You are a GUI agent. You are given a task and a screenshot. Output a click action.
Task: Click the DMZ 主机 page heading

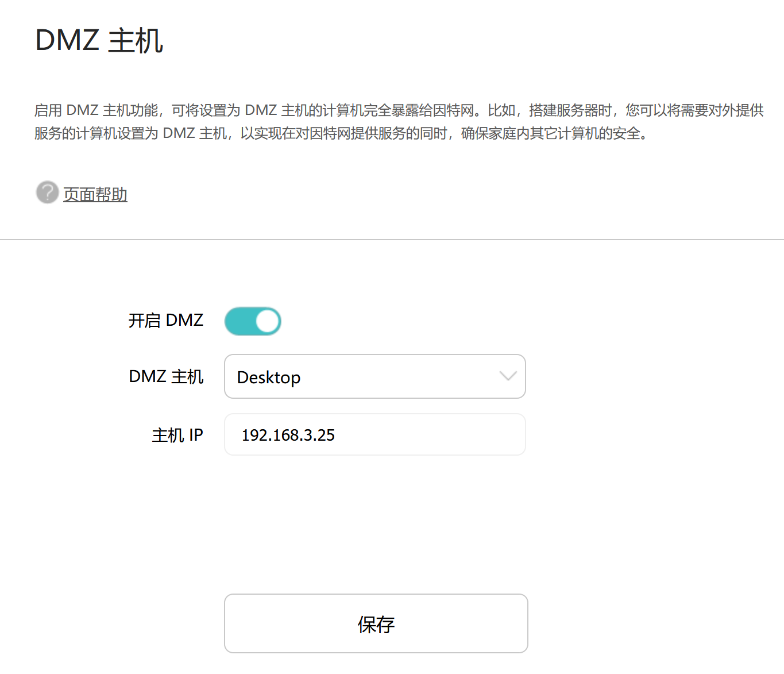99,41
